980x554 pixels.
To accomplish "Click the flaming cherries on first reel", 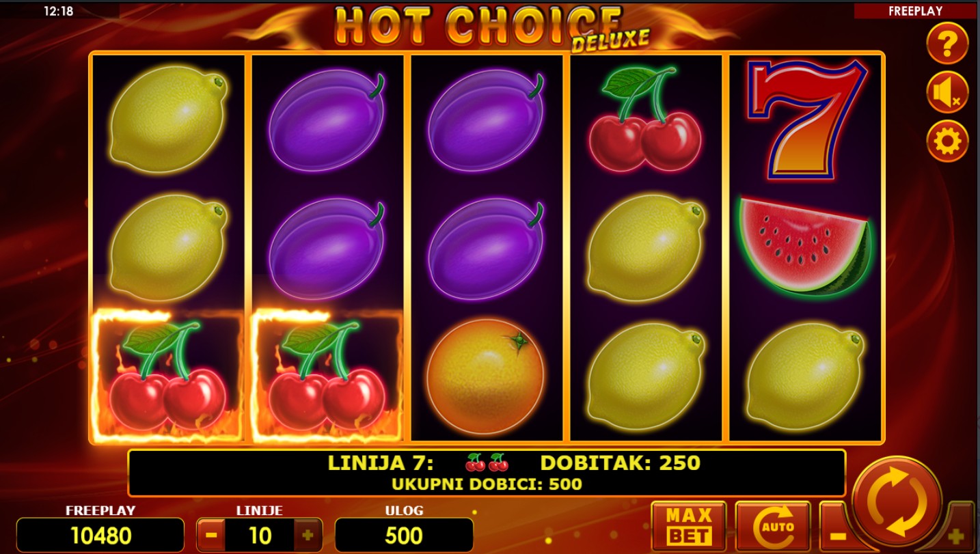I will 167,375.
